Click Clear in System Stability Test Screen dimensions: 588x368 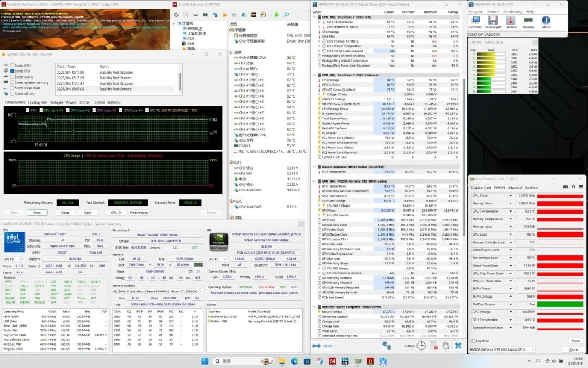pos(65,213)
